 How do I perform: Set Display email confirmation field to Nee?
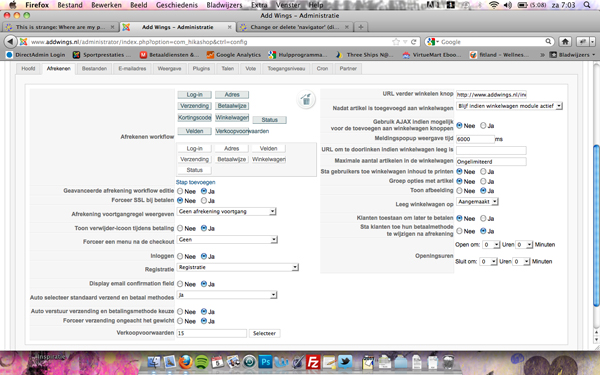pyautogui.click(x=180, y=284)
